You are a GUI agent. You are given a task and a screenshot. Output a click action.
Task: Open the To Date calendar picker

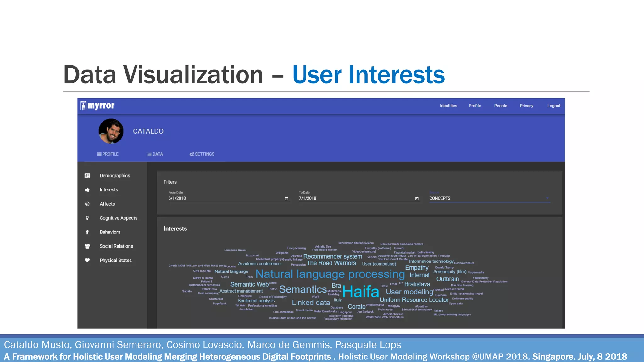point(417,199)
